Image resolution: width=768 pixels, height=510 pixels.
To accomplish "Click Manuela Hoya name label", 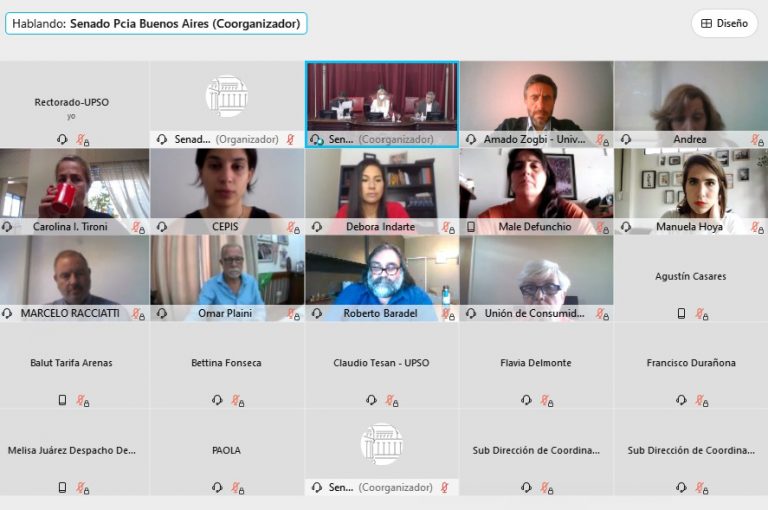I will click(x=689, y=227).
